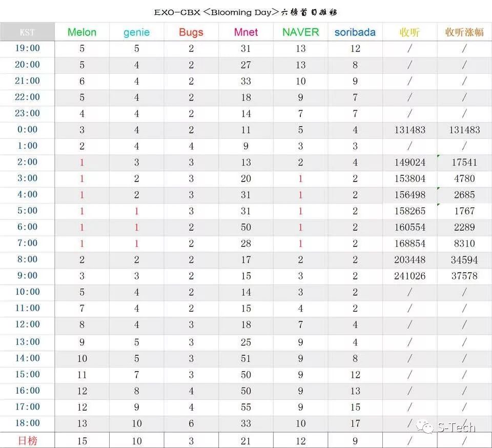Click the Mnet rank 27 at 20:00
Viewport: 492px width, 448px height.
coord(245,65)
